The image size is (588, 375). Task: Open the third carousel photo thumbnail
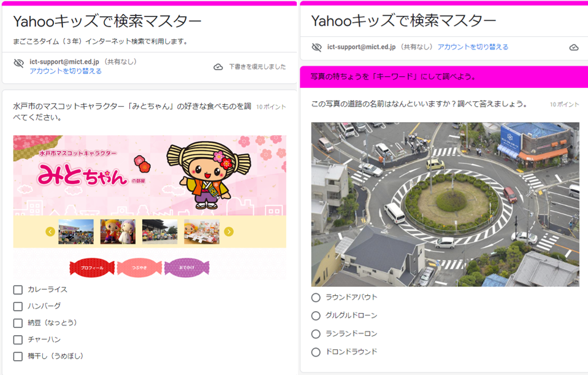(160, 231)
